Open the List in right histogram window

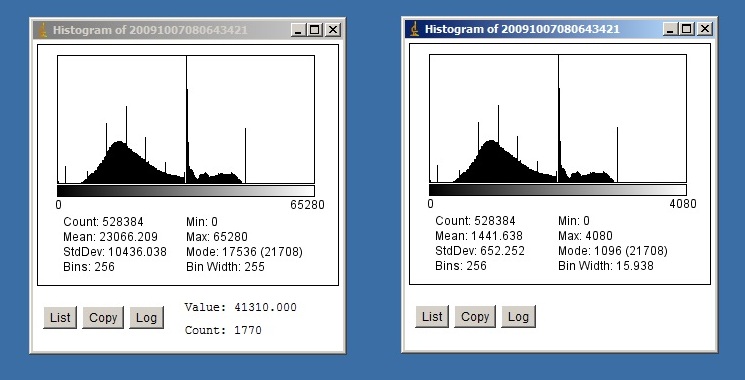pyautogui.click(x=432, y=316)
